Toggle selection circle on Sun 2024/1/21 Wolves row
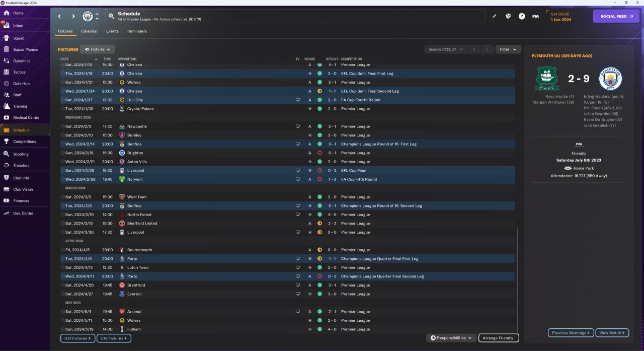 pyautogui.click(x=63, y=82)
